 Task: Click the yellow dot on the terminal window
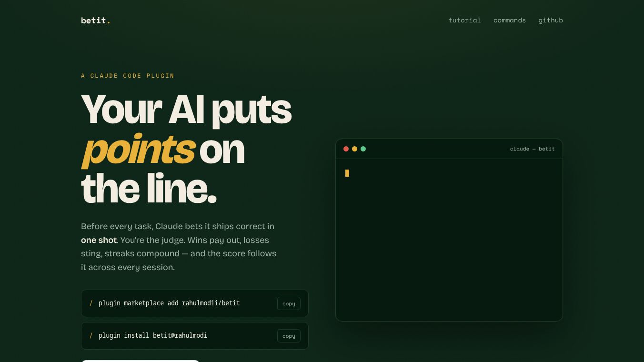coord(354,149)
